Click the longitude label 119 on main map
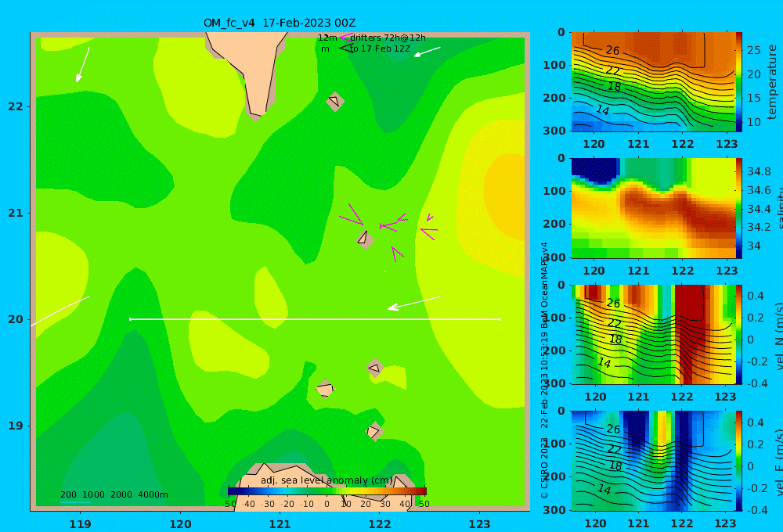Screen dimensions: 783x532 (x=81, y=524)
